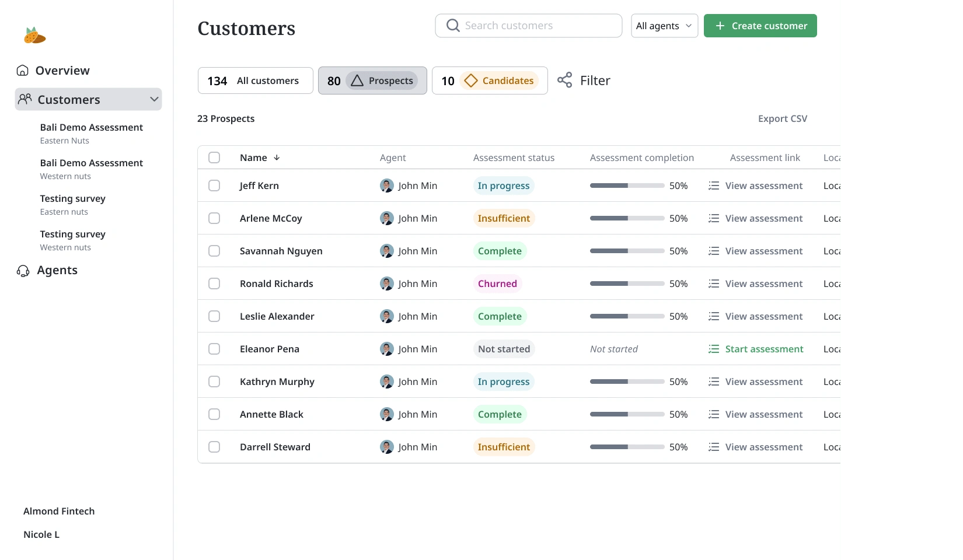Click the Filter button label
The width and height of the screenshot is (963, 560).
595,80
